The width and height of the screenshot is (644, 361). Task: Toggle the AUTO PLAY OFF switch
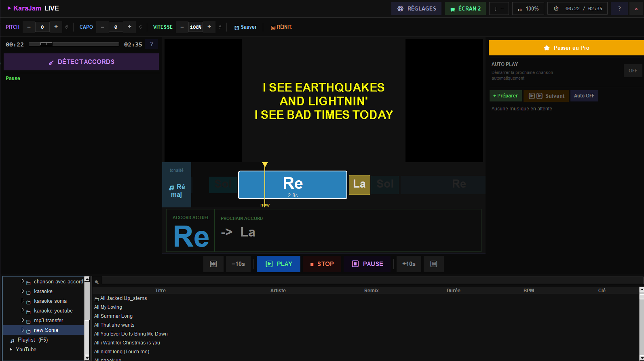(633, 71)
